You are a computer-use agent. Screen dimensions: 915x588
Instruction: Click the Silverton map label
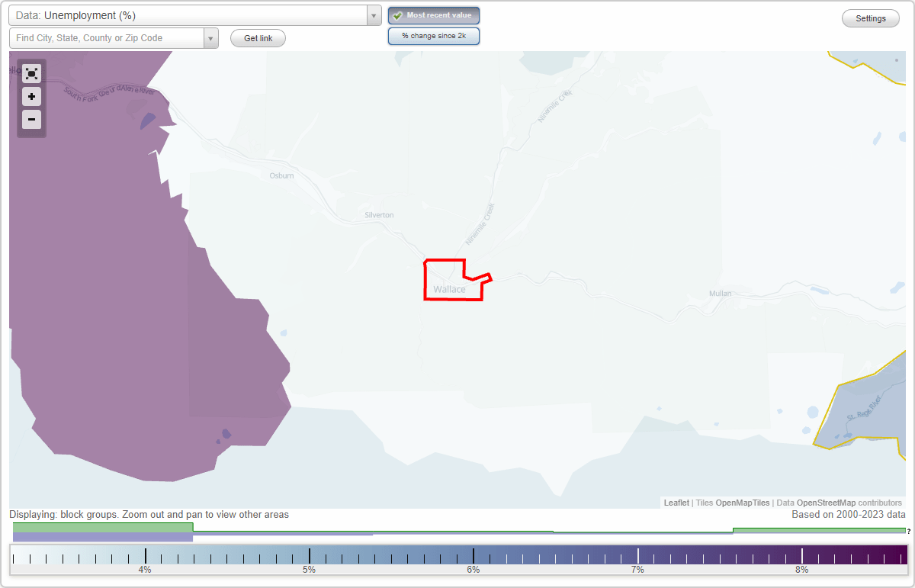click(x=379, y=215)
